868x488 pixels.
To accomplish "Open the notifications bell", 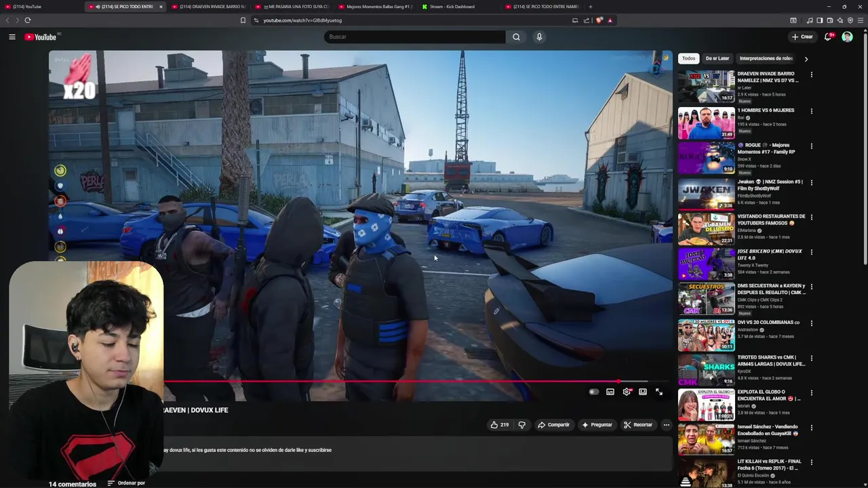I will pos(828,37).
